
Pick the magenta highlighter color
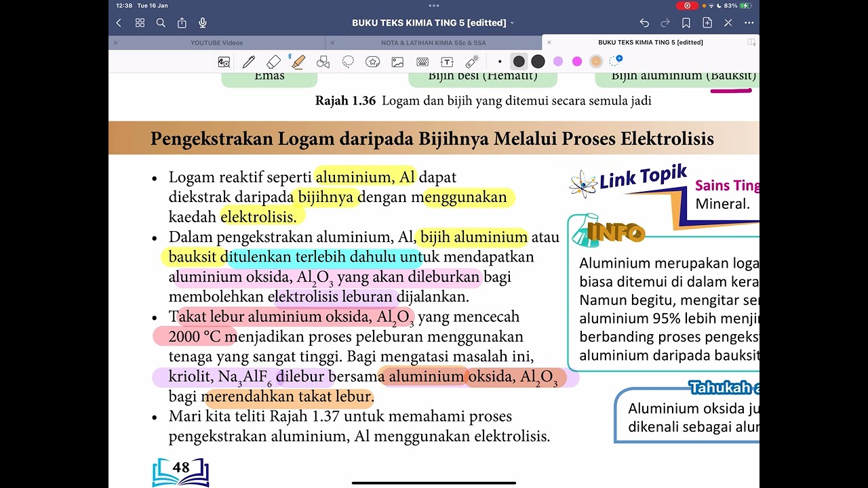point(577,62)
